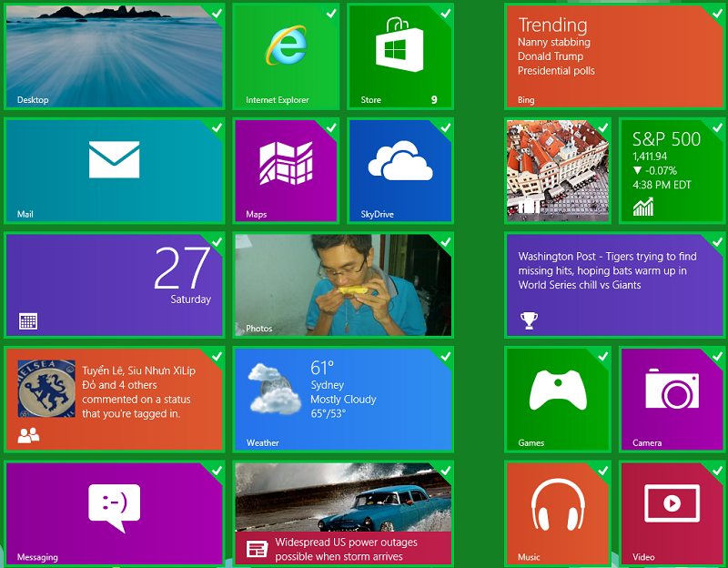728x568 pixels.
Task: Click the People icon on social tile
Action: tap(28, 435)
